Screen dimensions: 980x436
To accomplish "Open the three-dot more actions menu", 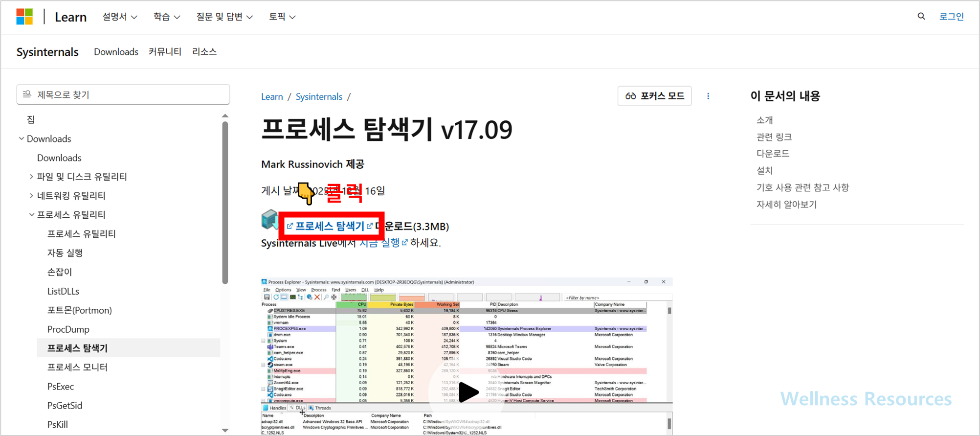I will [708, 96].
